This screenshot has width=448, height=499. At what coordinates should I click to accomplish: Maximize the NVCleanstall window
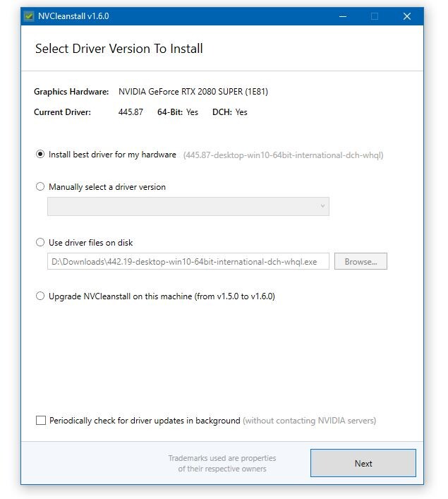375,16
